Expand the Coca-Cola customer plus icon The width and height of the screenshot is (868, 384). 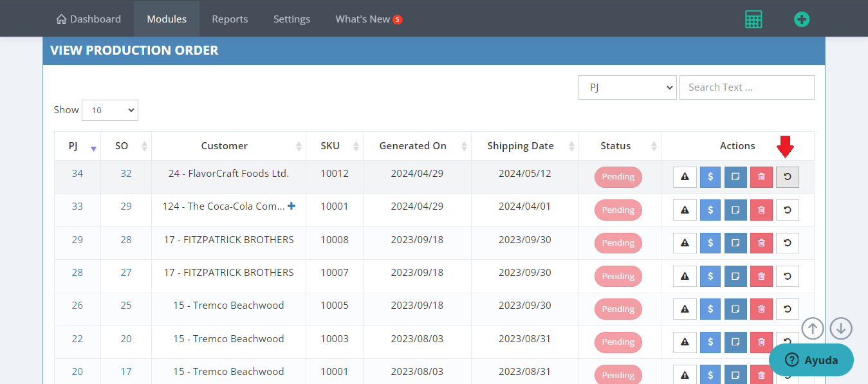coord(291,206)
